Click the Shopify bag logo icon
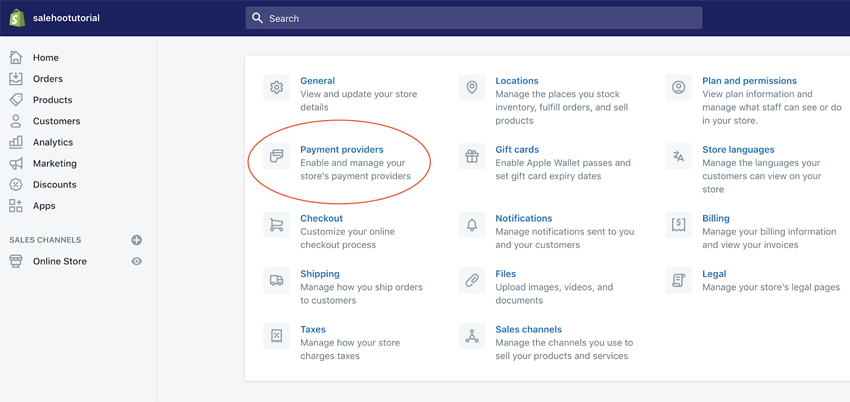 [17, 18]
